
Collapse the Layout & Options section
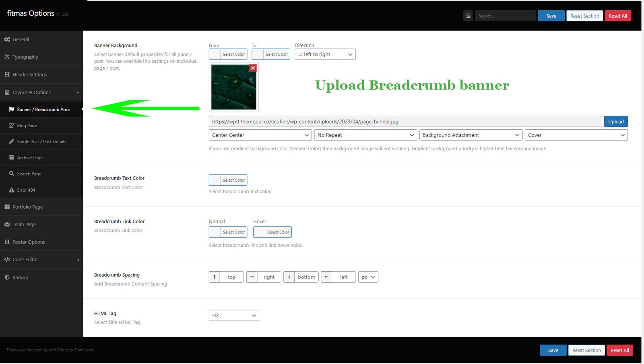tap(41, 93)
